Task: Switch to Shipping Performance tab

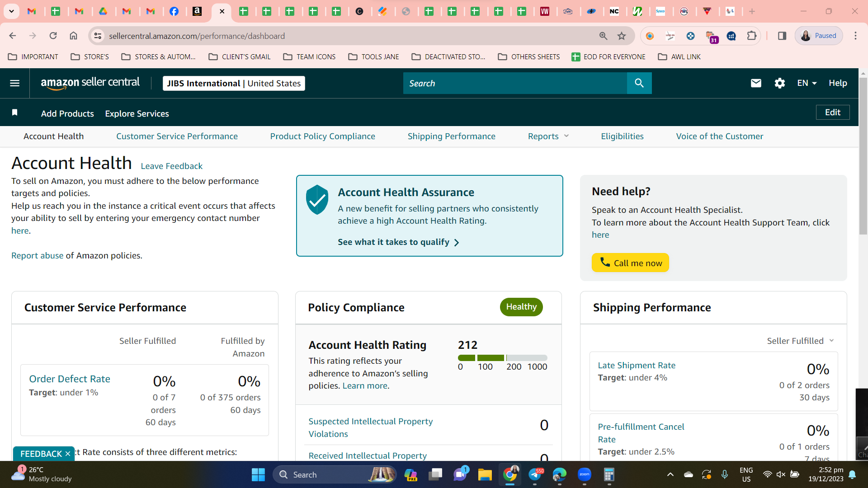Action: pyautogui.click(x=452, y=136)
